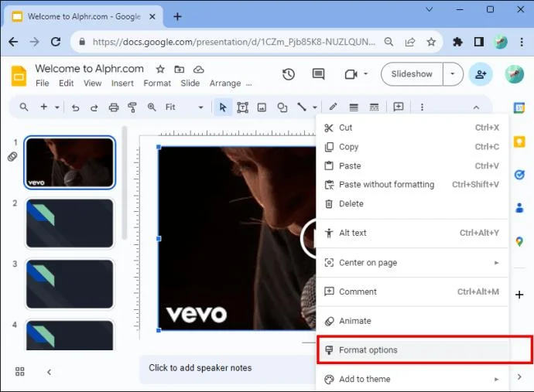
Task: Click the insert image toolbar icon
Action: (262, 107)
